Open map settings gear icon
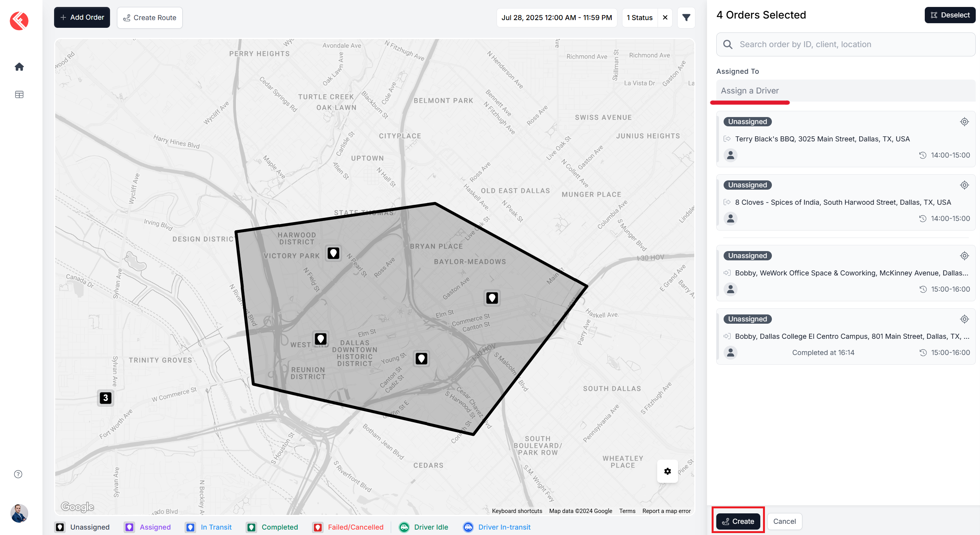This screenshot has height=535, width=980. point(668,471)
